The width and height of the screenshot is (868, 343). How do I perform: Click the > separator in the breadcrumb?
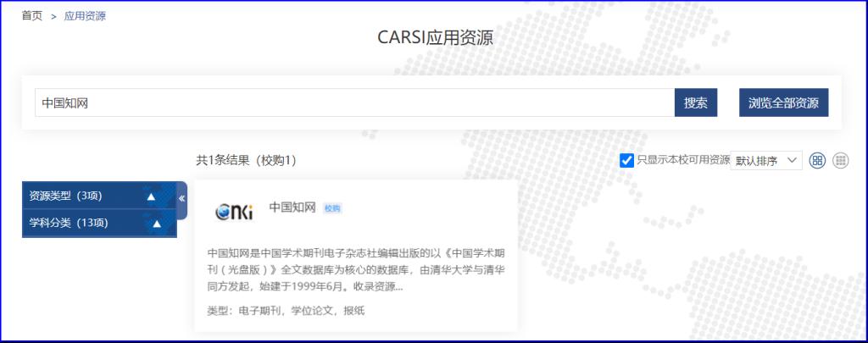tap(53, 16)
